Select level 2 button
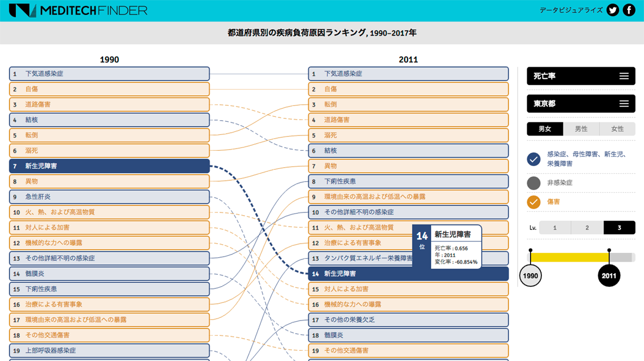644x361 pixels. point(587,228)
